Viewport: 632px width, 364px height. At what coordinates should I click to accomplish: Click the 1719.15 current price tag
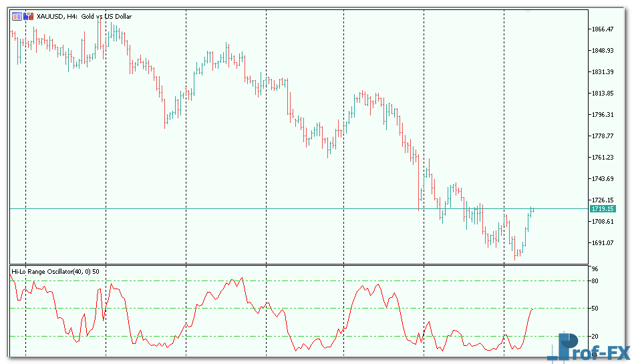click(x=602, y=209)
